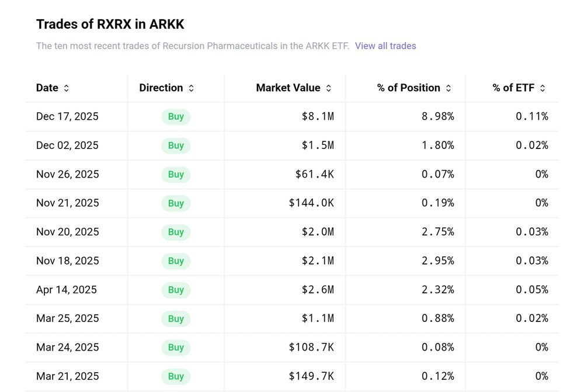Click the Direction column sort icon

190,88
